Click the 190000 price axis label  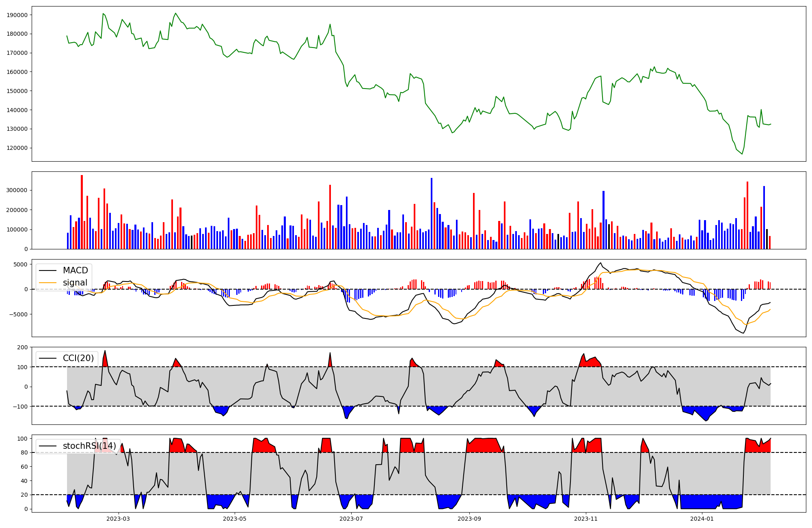17,15
